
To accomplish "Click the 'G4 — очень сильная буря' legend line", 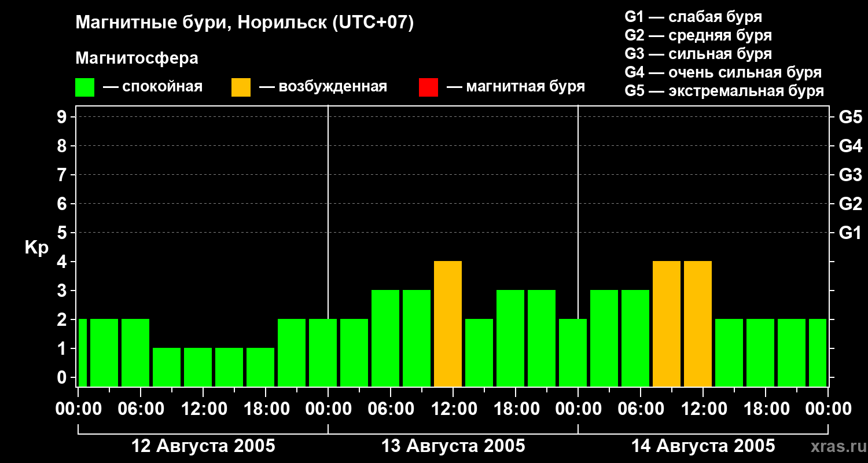I will [723, 72].
